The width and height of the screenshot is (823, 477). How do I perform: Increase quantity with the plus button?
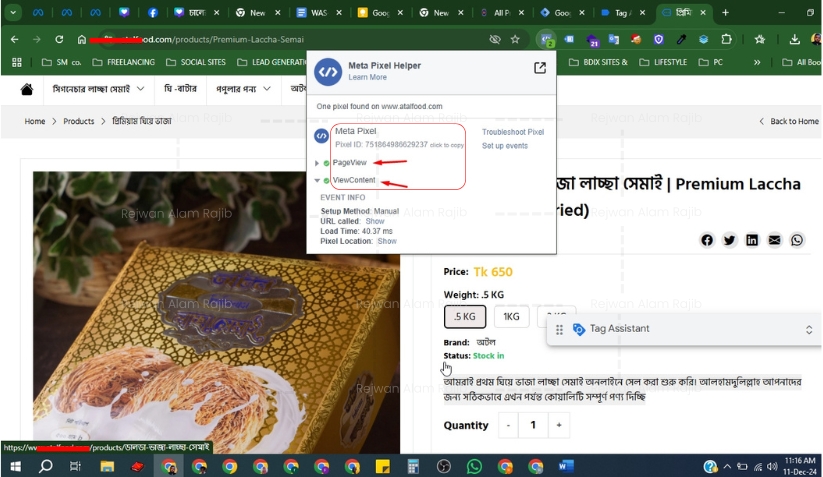560,425
